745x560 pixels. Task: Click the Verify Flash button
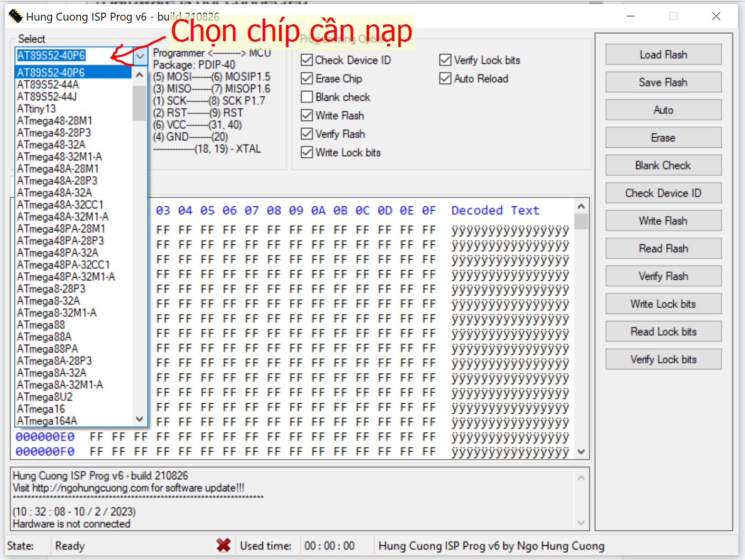click(663, 276)
